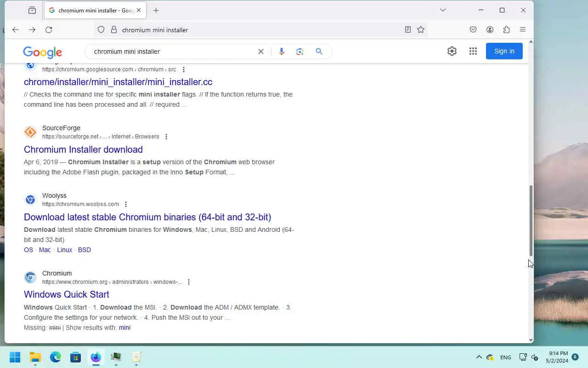Open tracking protection shield icon
The image size is (588, 368).
tap(102, 30)
